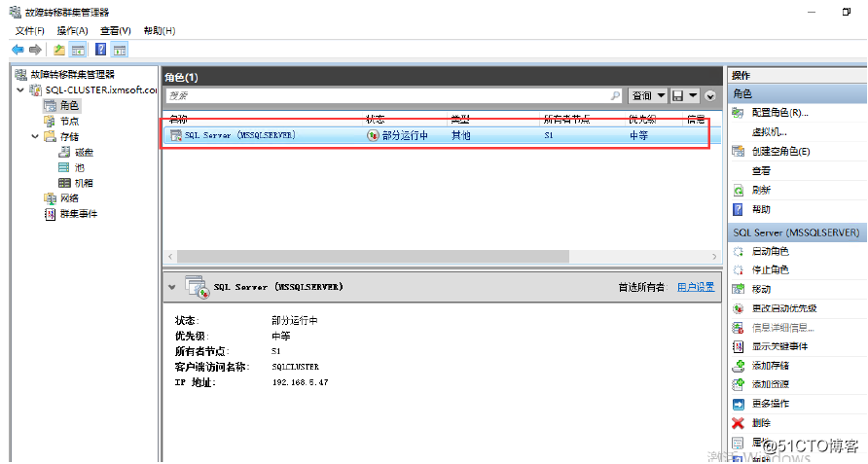
Task: Click the IP address 192.168.5.47 value
Action: (300, 382)
